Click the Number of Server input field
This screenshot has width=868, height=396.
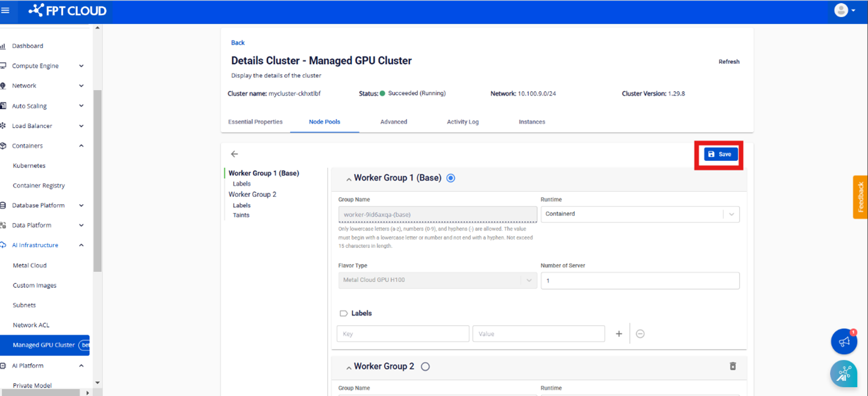[640, 281]
